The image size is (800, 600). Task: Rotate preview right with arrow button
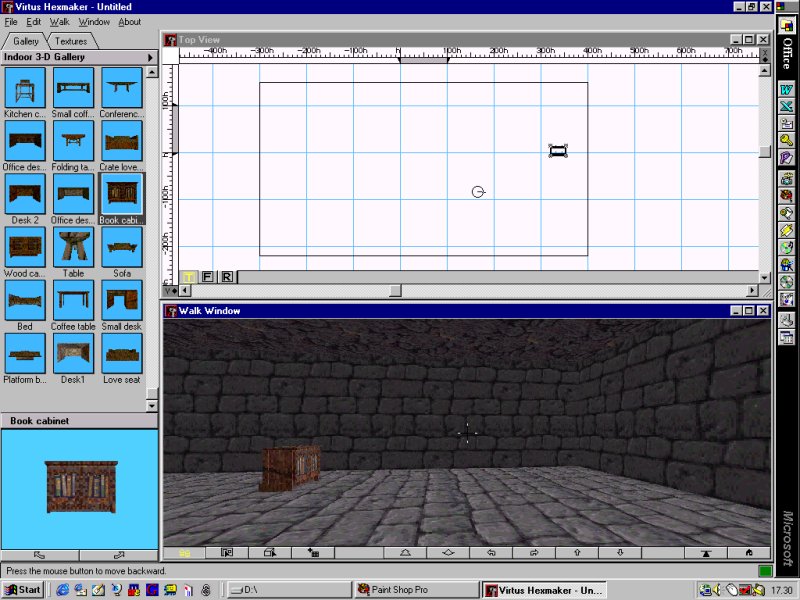pyautogui.click(x=119, y=555)
